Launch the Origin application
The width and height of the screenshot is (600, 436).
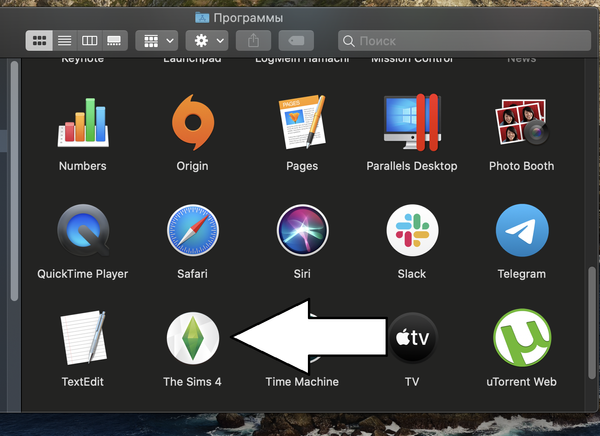(192, 123)
